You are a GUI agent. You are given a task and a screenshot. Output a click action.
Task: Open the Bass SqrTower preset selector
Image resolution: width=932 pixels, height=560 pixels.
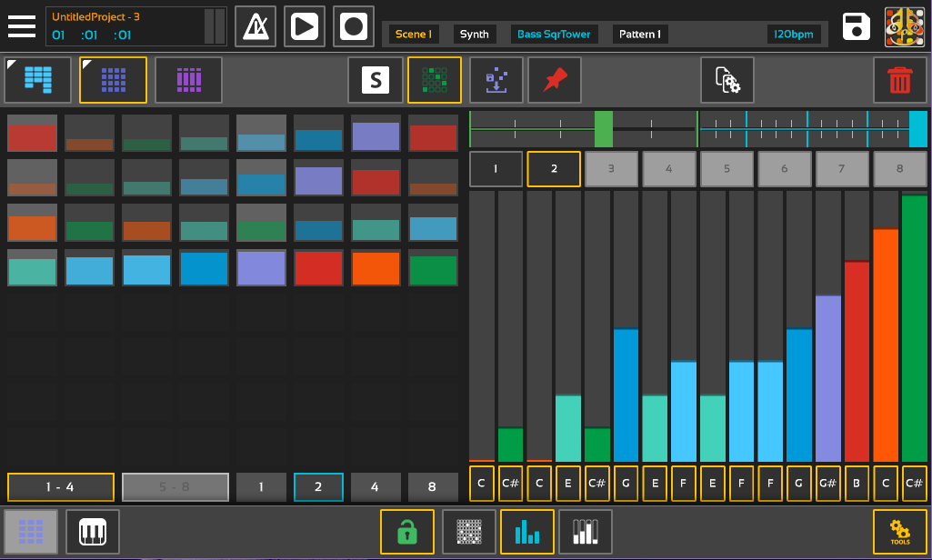pyautogui.click(x=554, y=34)
